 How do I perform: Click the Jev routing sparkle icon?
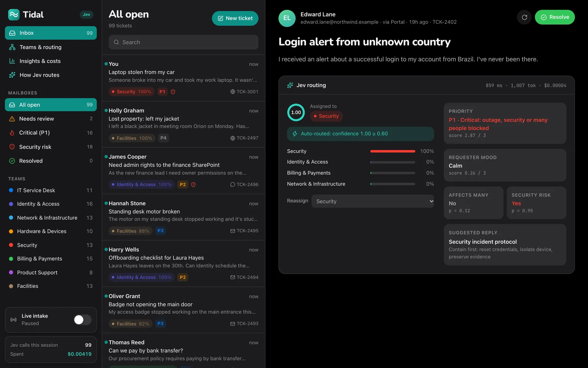click(x=290, y=85)
